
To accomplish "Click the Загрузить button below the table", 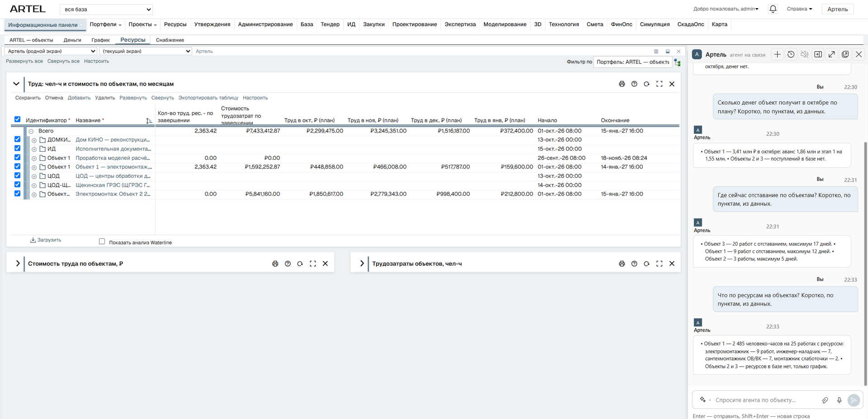I will coord(46,240).
